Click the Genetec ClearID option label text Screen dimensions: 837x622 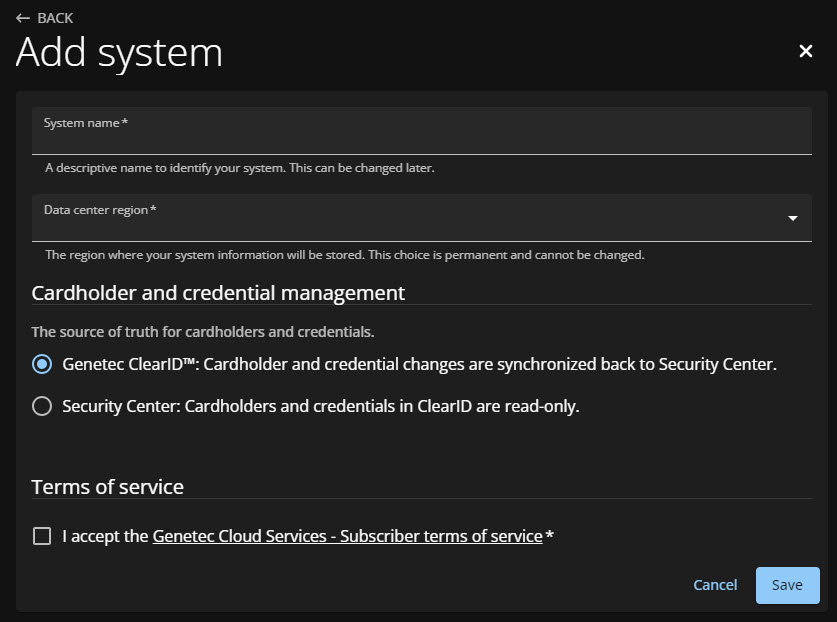(419, 364)
